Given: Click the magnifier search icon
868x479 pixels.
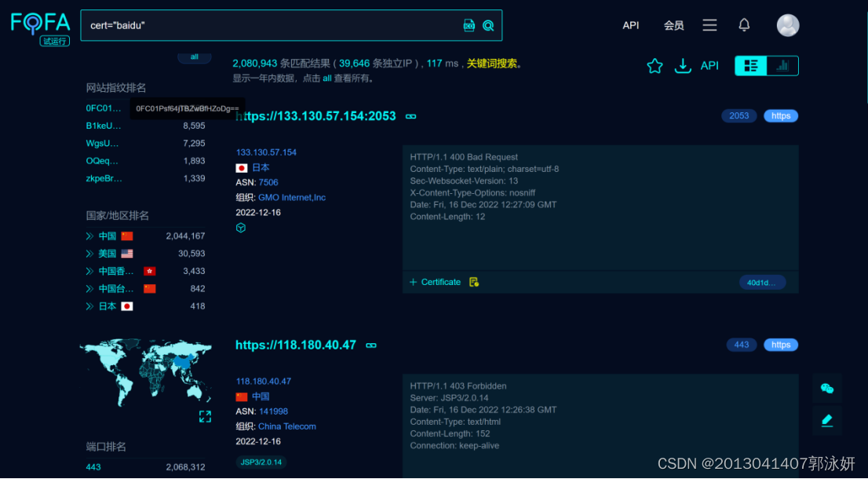Looking at the screenshot, I should point(488,25).
